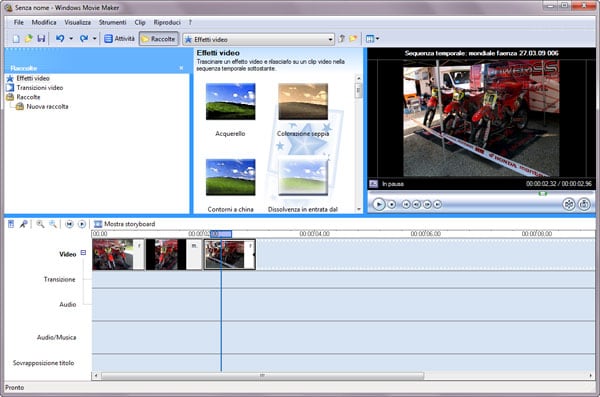Select the second video clip on timeline
Viewport: 600px width, 397px height.
(174, 255)
